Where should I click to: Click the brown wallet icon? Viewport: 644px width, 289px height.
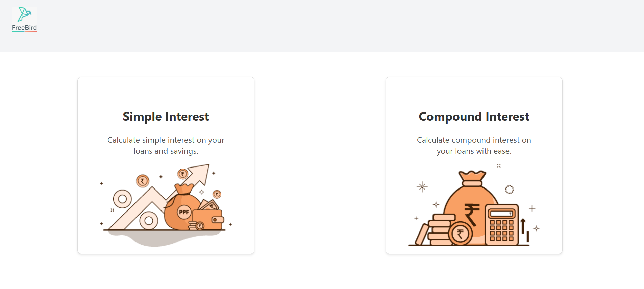(208, 220)
